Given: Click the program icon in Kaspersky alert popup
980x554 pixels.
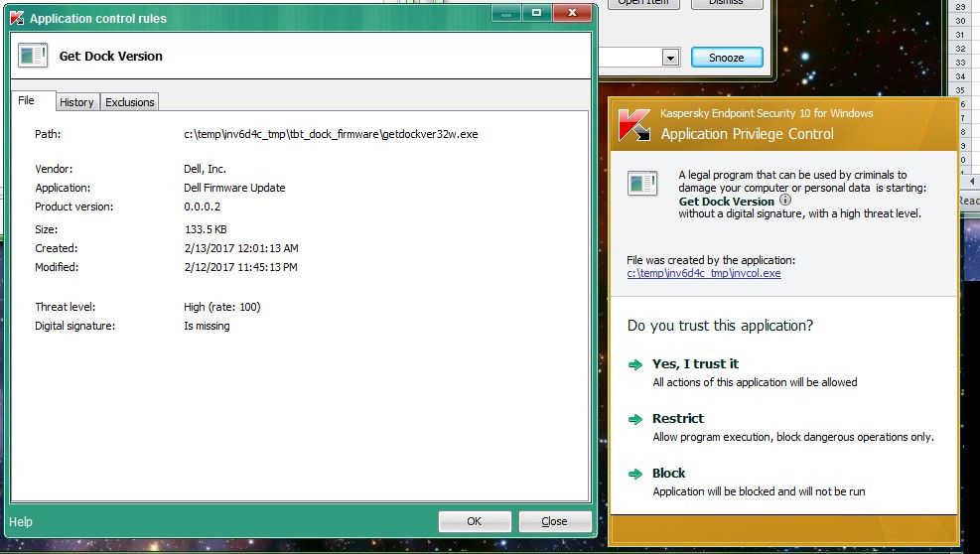Looking at the screenshot, I should [x=642, y=184].
